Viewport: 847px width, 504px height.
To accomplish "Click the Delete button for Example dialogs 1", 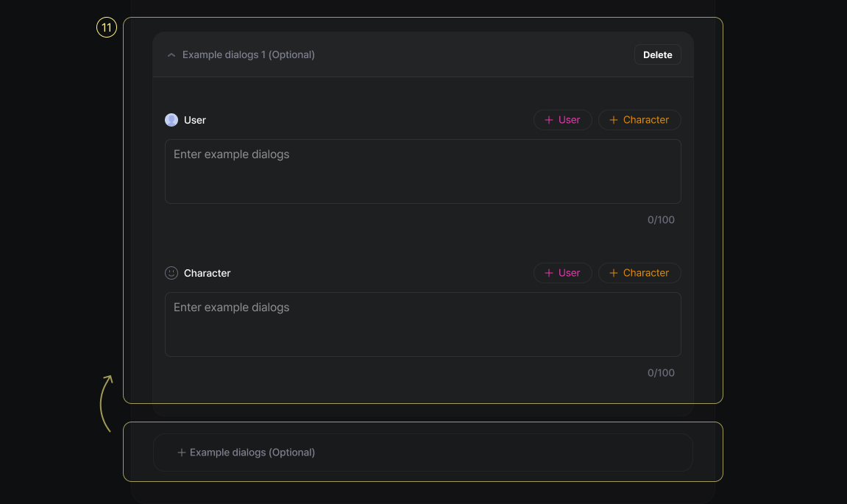I will tap(657, 54).
